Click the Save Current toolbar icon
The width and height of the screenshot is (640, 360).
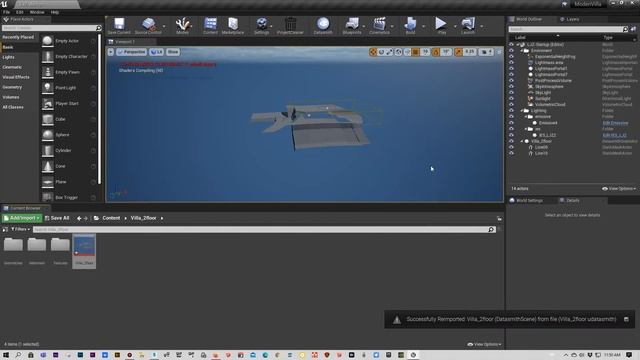pyautogui.click(x=119, y=25)
